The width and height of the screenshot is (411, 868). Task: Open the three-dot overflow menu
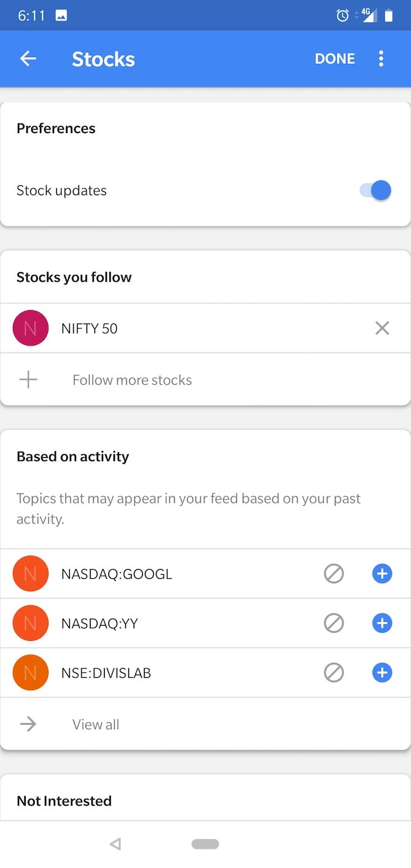click(381, 58)
